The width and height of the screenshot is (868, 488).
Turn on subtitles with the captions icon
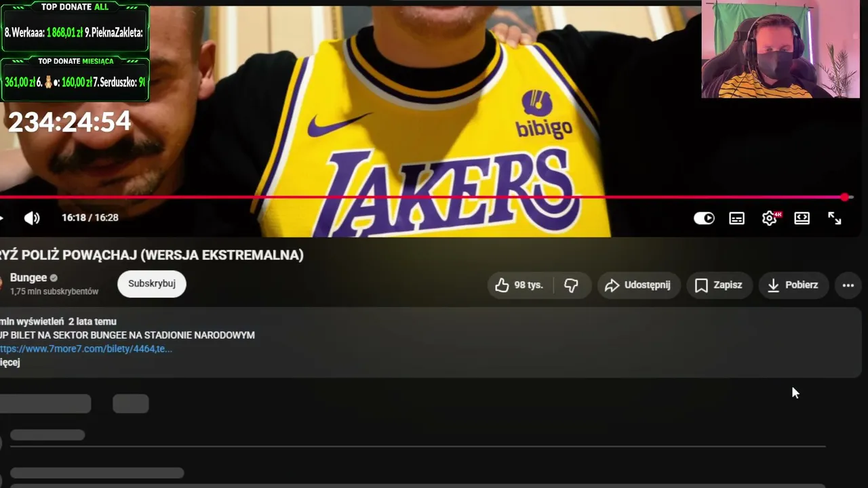736,218
